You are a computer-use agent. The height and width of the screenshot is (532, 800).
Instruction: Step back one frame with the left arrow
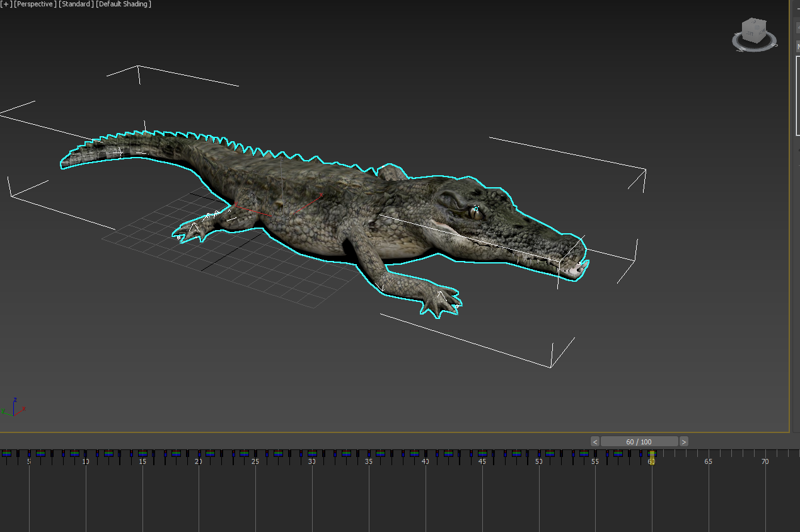[595, 442]
